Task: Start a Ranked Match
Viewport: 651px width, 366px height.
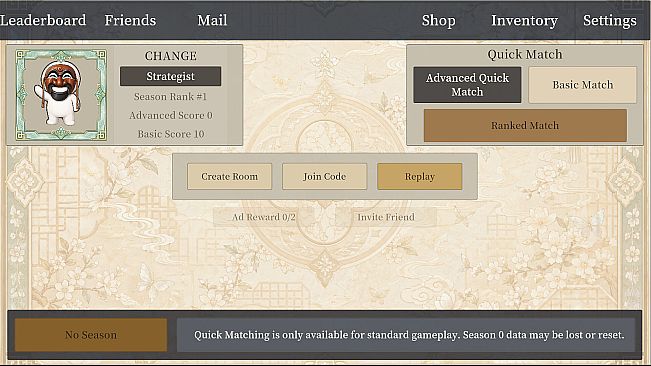Action: pos(525,125)
